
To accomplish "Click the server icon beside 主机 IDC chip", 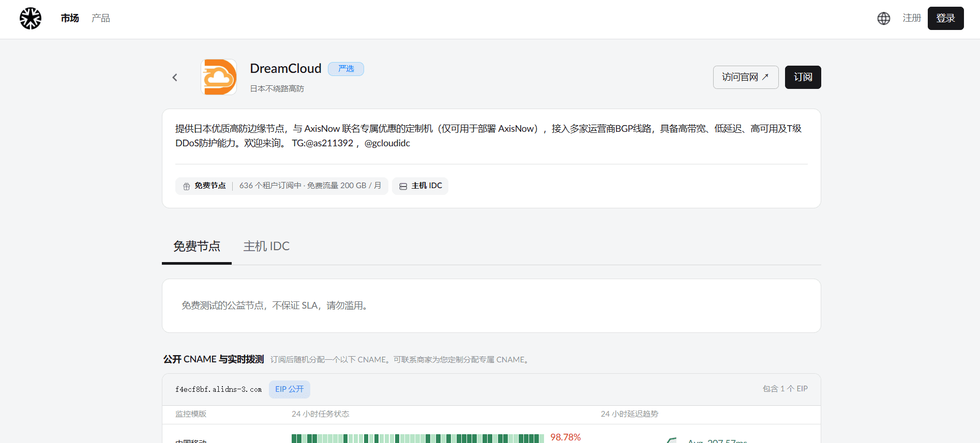I will click(403, 186).
